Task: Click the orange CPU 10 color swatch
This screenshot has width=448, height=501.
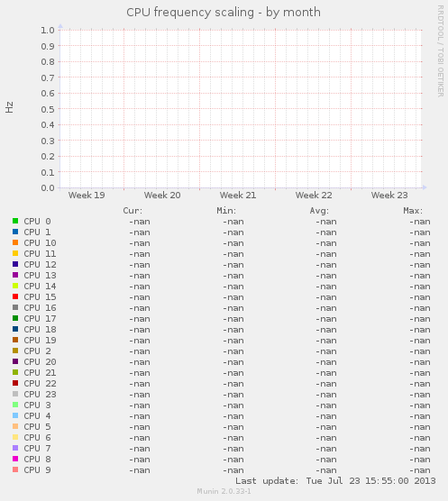Action: (15, 242)
